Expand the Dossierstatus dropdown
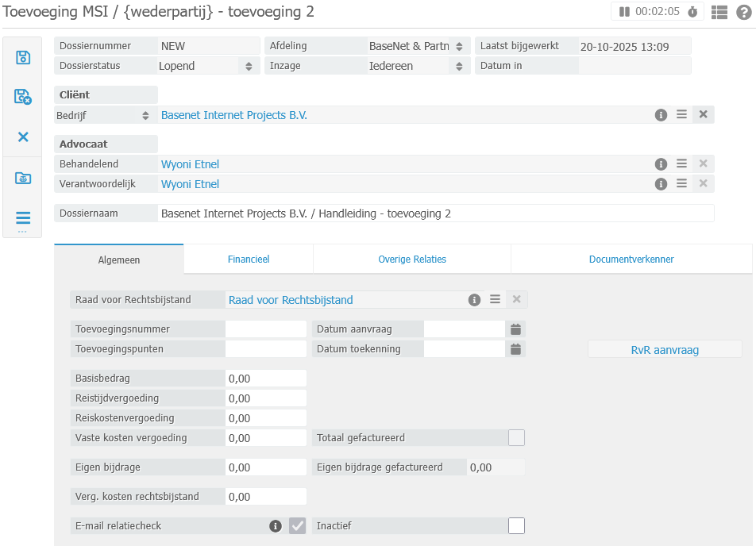 coord(249,66)
